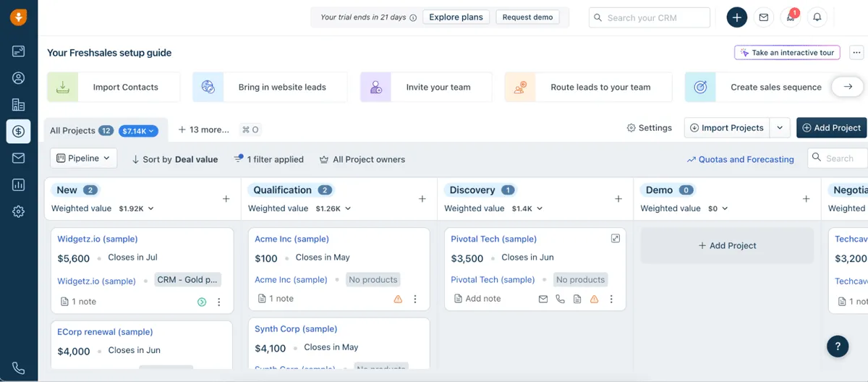This screenshot has width=868, height=382.
Task: Add a project in the New column
Action: pyautogui.click(x=226, y=199)
